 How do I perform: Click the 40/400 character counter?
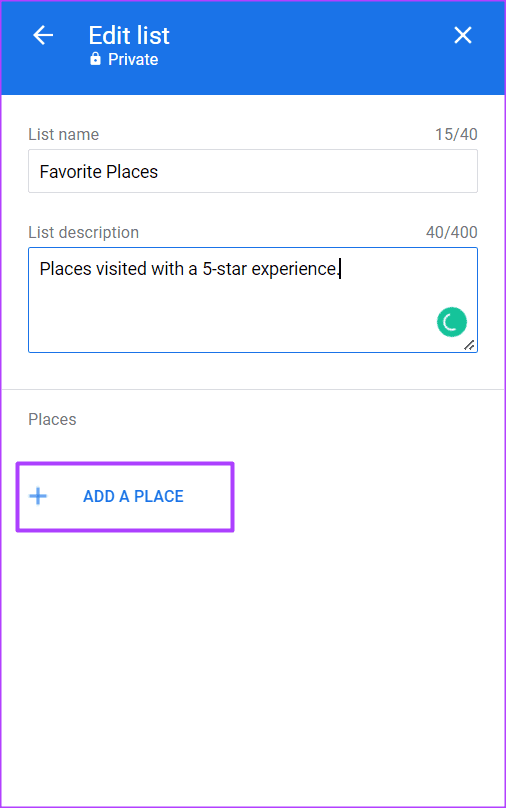(451, 232)
